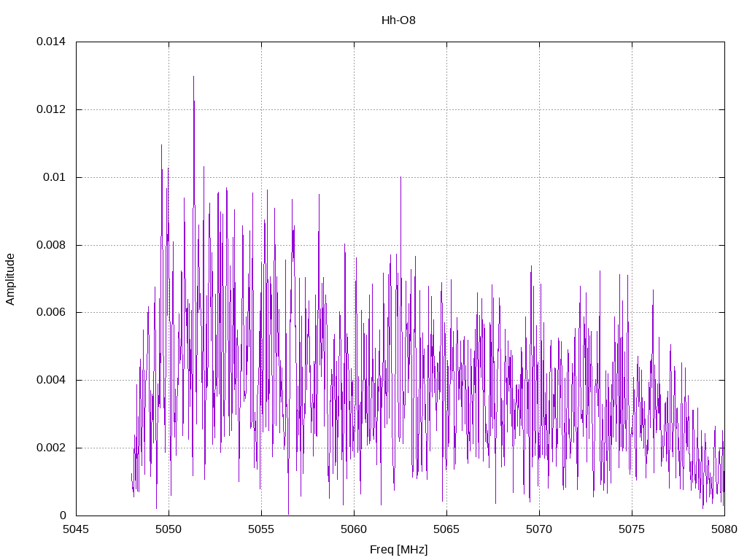
Task: Click y-axis tick label 0.012
Action: point(51,109)
